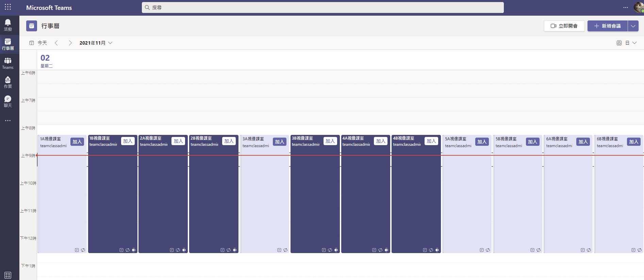Click the video camera icon on 4B視像課室
644x280 pixels.
point(437,250)
